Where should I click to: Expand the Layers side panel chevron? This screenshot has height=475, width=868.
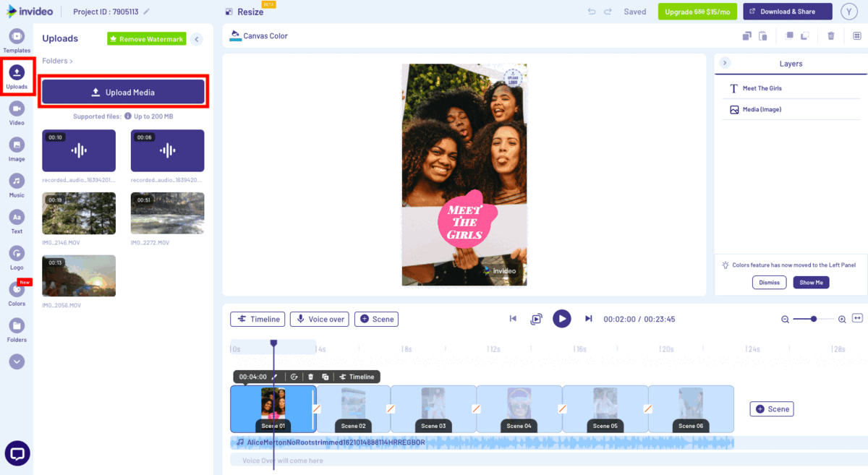tap(724, 63)
